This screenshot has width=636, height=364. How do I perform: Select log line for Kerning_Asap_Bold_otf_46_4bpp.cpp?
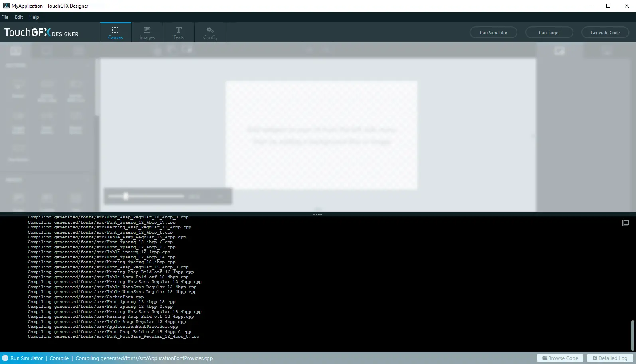111,272
